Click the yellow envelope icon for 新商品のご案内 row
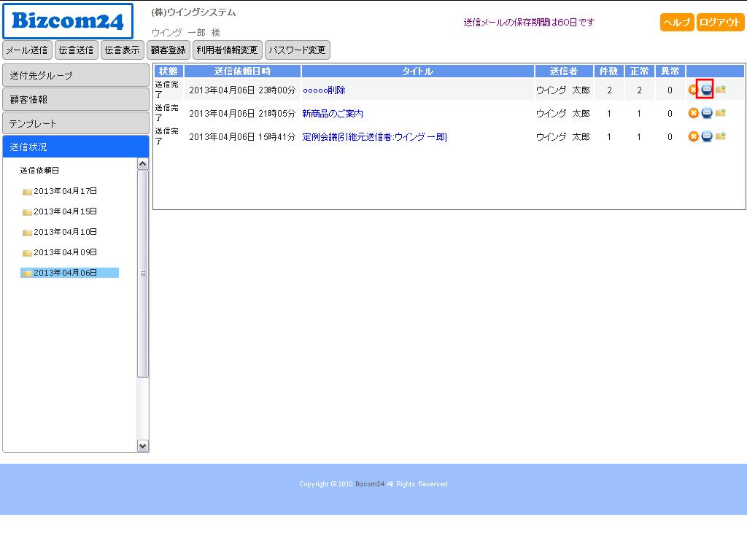Screen dimensions: 747x560 tap(720, 113)
